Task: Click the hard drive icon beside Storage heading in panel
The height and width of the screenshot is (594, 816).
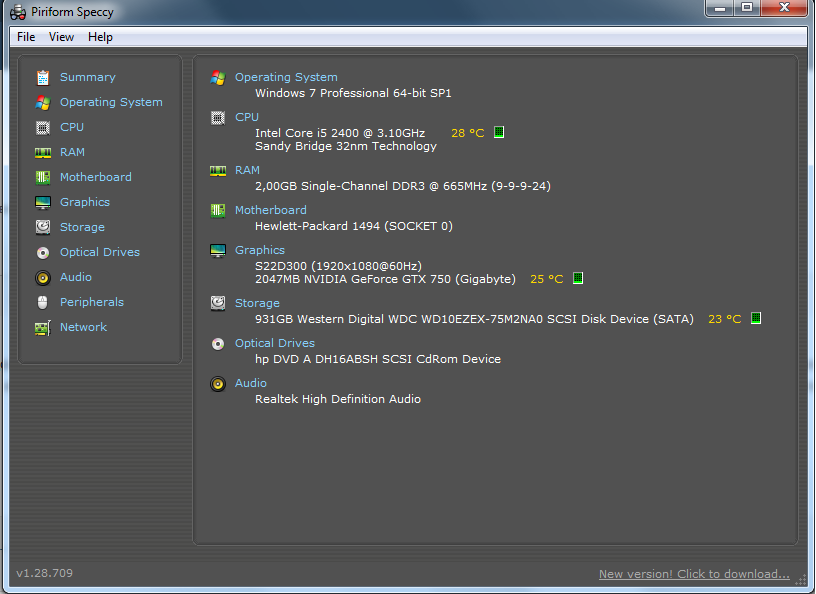Action: (x=218, y=303)
